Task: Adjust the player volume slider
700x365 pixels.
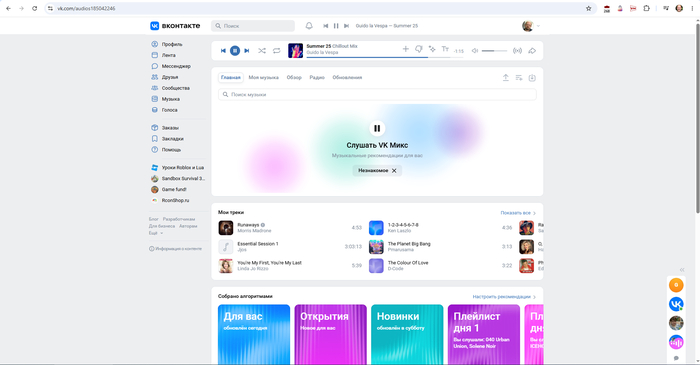Action: click(x=494, y=51)
